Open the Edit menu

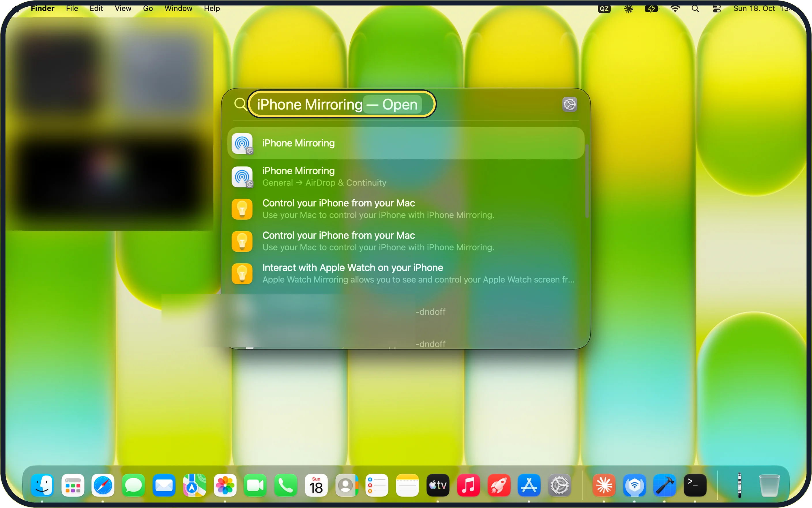[x=96, y=8]
